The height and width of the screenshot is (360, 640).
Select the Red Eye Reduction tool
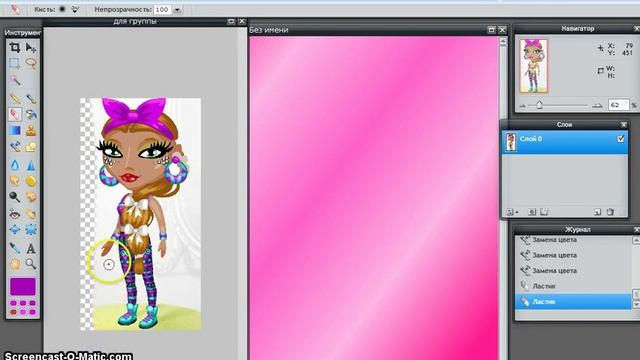pos(15,213)
